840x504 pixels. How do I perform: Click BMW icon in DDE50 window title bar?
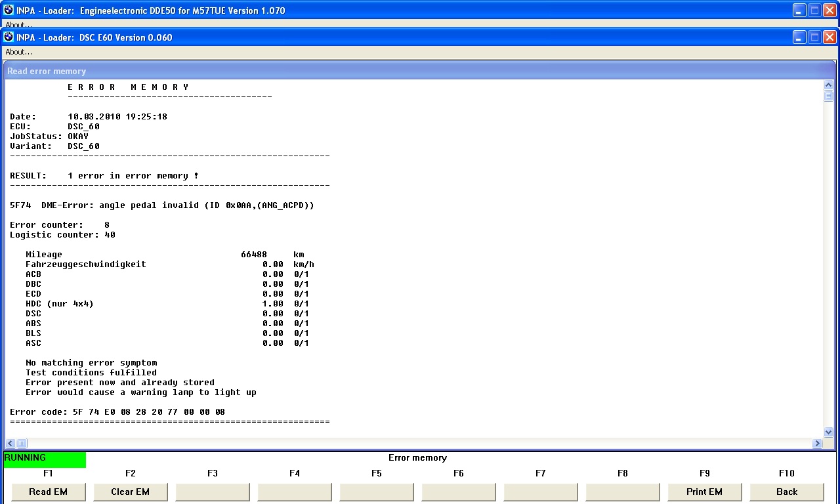[9, 10]
